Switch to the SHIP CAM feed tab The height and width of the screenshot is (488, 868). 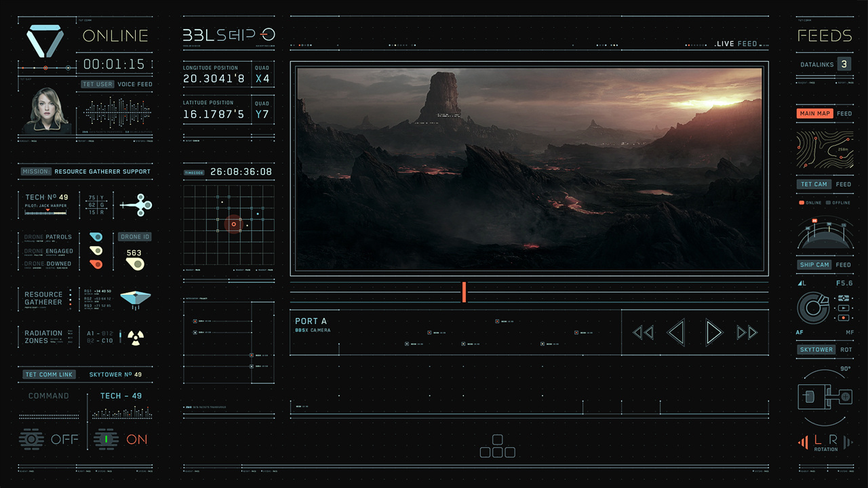click(x=814, y=264)
